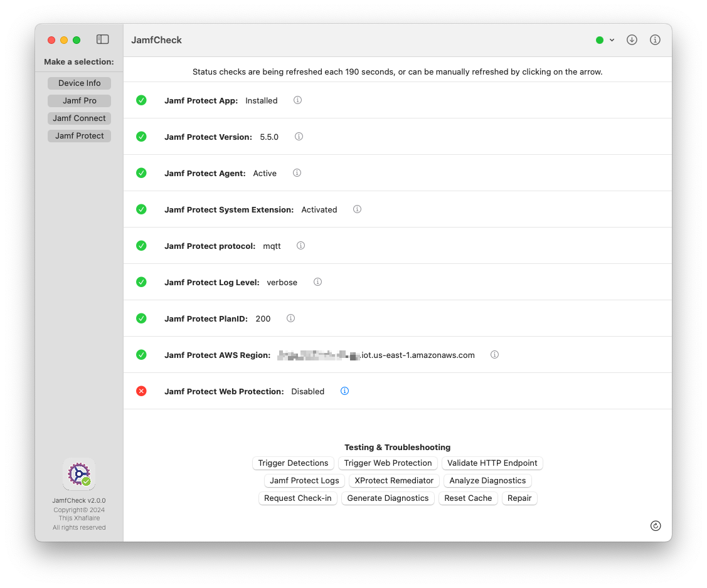Click the Repair button
Viewport: 707px width, 588px height.
click(519, 498)
